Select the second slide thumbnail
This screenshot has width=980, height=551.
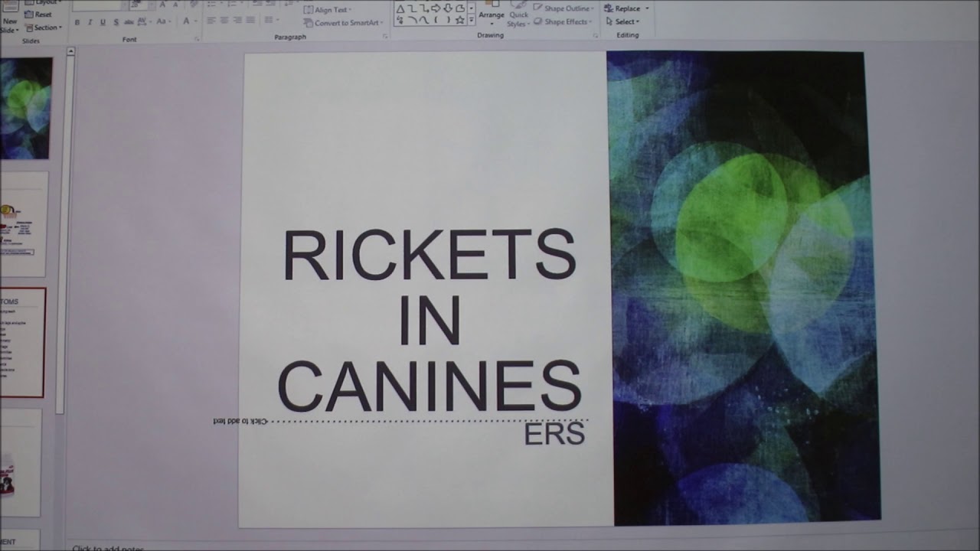pos(23,224)
